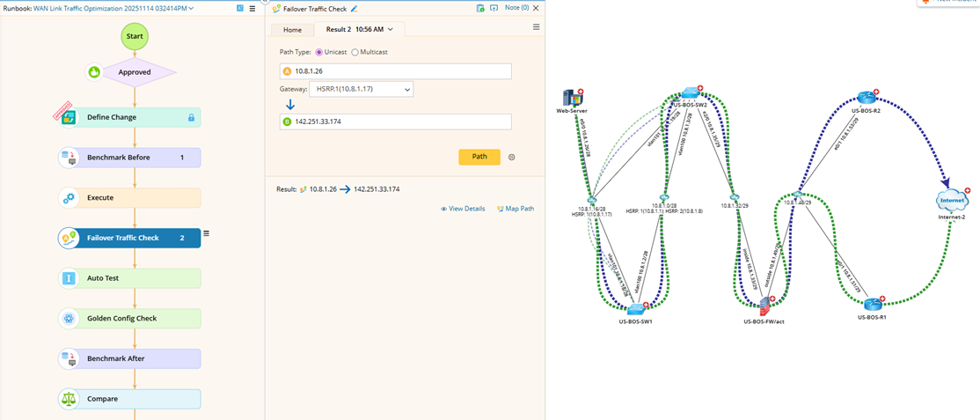Click the Define Change step icon
The height and width of the screenshot is (420, 980).
(68, 117)
